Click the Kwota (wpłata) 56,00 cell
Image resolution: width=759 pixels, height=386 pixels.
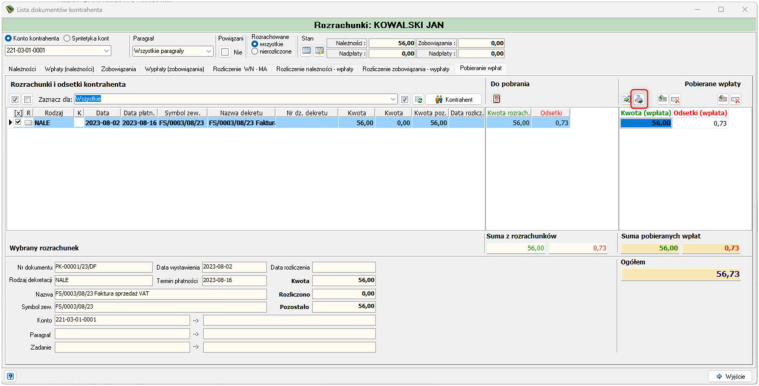coord(646,124)
